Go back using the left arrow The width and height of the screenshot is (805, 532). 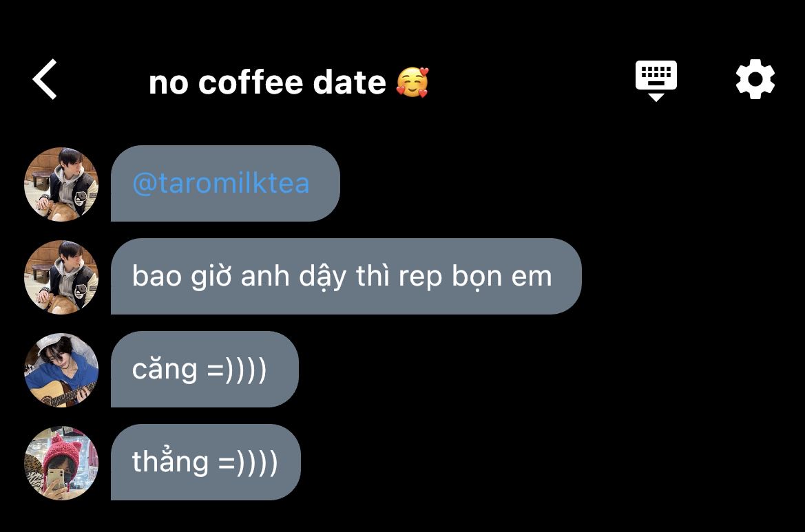(45, 79)
